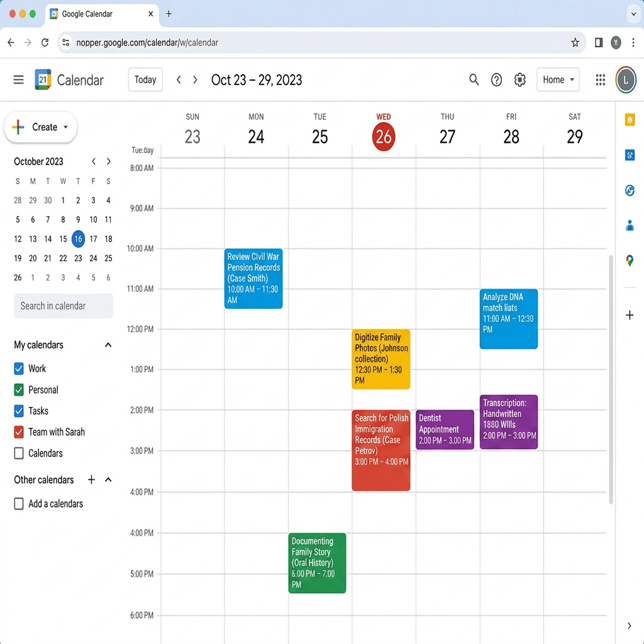The image size is (644, 644).
Task: Add other calendars with the plus icon
Action: click(91, 480)
